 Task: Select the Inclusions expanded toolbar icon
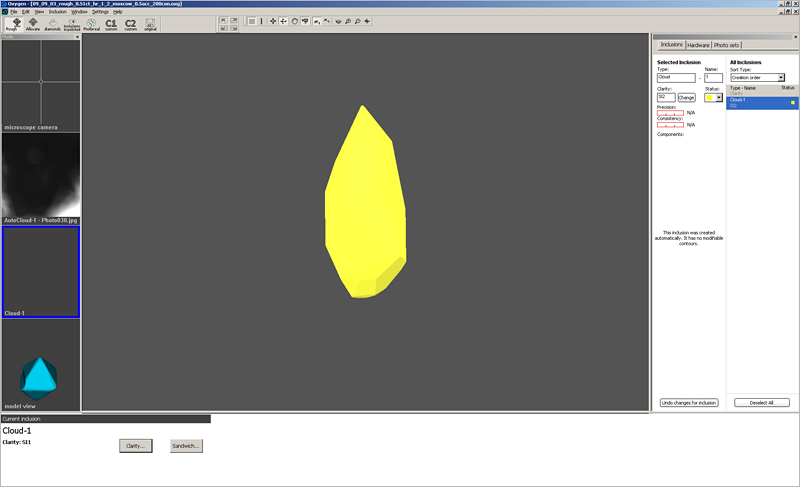pos(72,23)
